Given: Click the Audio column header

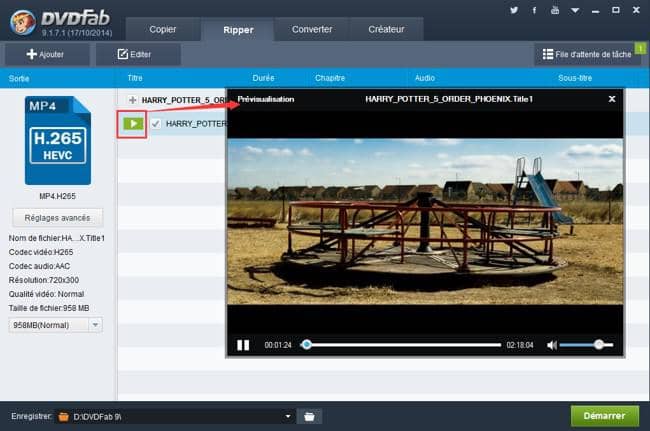Looking at the screenshot, I should coord(425,78).
